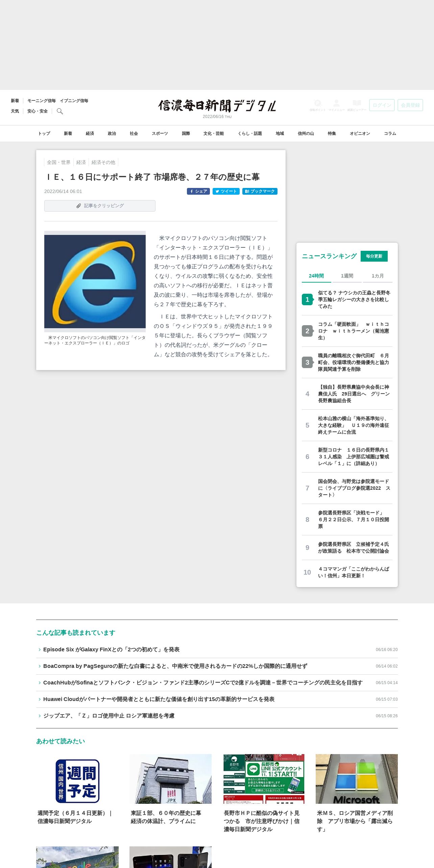434x868 pixels.
Task: Open the 社会 navigation menu item
Action: tap(134, 134)
